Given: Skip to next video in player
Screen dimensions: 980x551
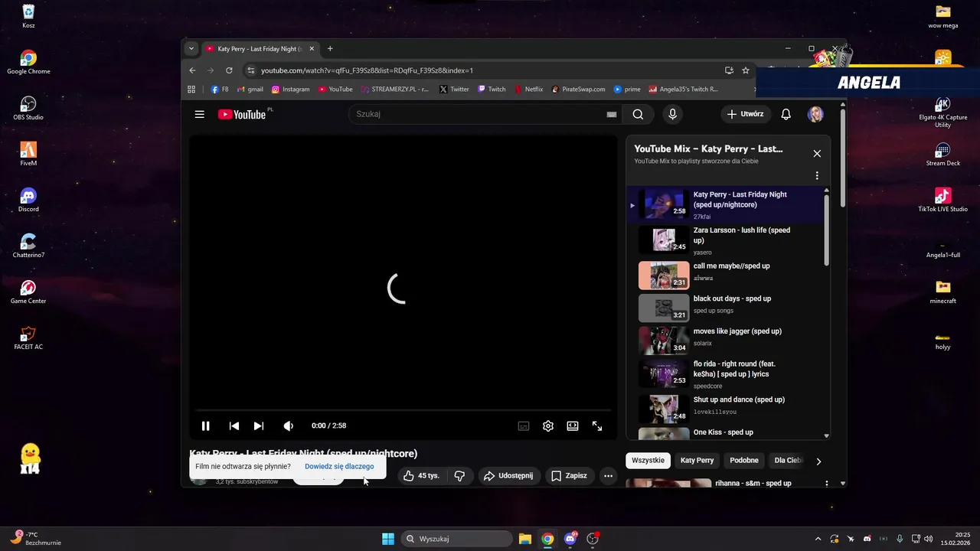Looking at the screenshot, I should (259, 426).
